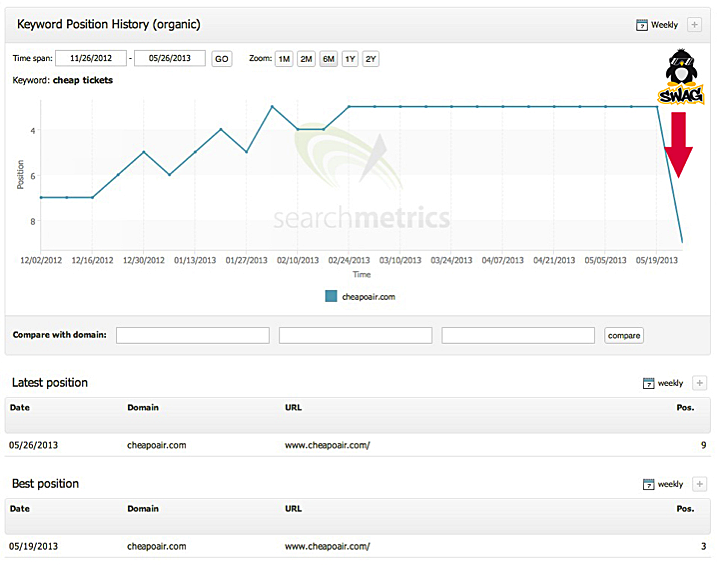Click the Pos. column header in Latest position
The width and height of the screenshot is (718, 566).
pos(685,408)
